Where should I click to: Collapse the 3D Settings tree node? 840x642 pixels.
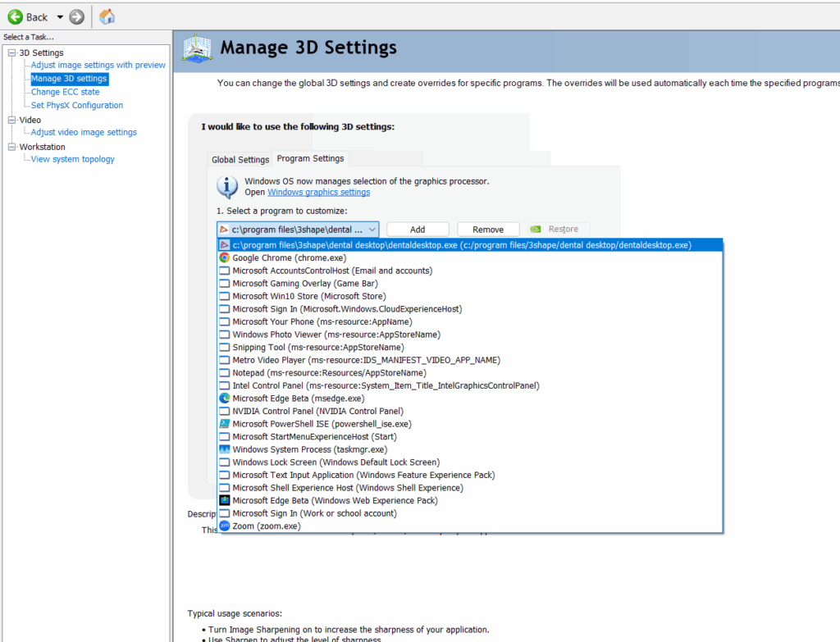pyautogui.click(x=11, y=53)
